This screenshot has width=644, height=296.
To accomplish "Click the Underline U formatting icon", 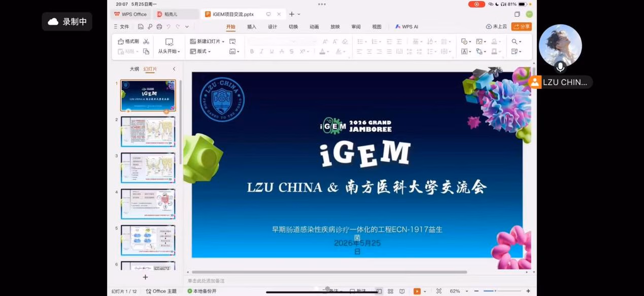I will tap(272, 51).
